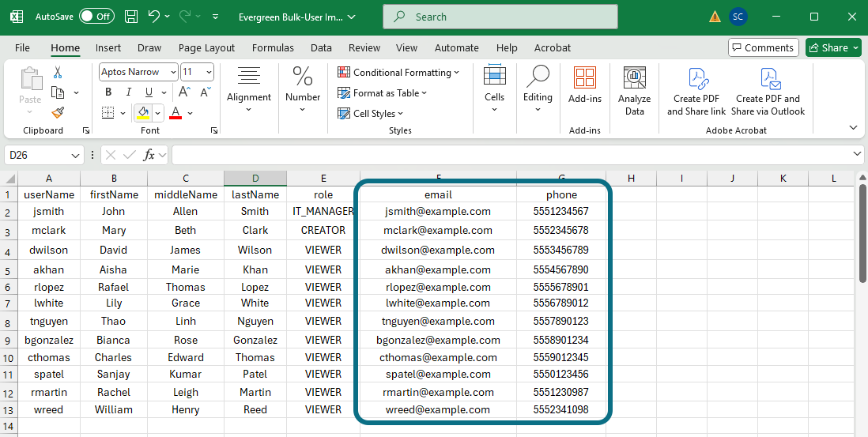
Task: Switch to the Review tab
Action: click(x=364, y=47)
